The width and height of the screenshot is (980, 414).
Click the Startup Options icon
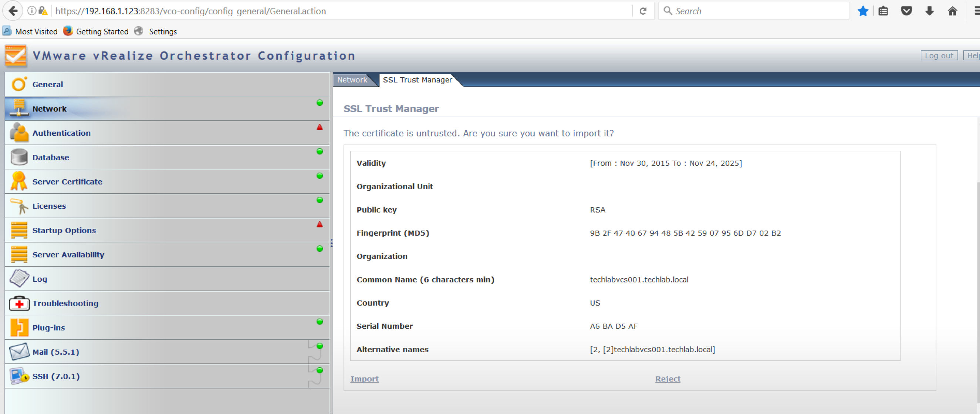(19, 230)
